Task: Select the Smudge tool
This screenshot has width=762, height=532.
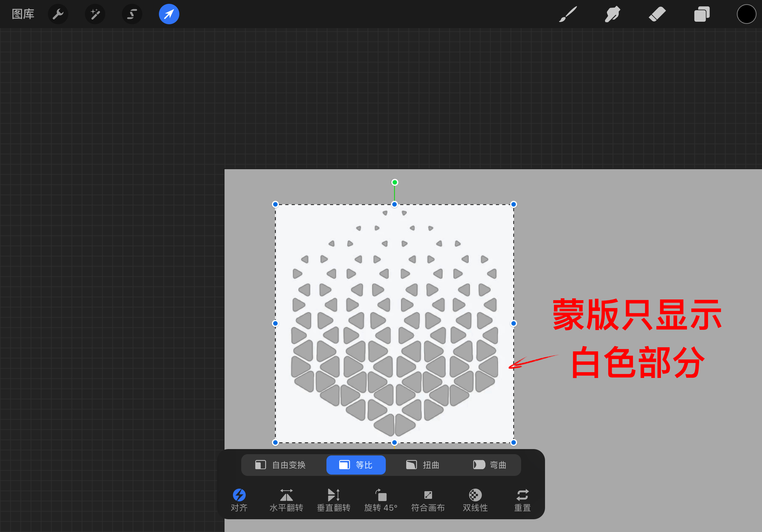Action: point(612,14)
